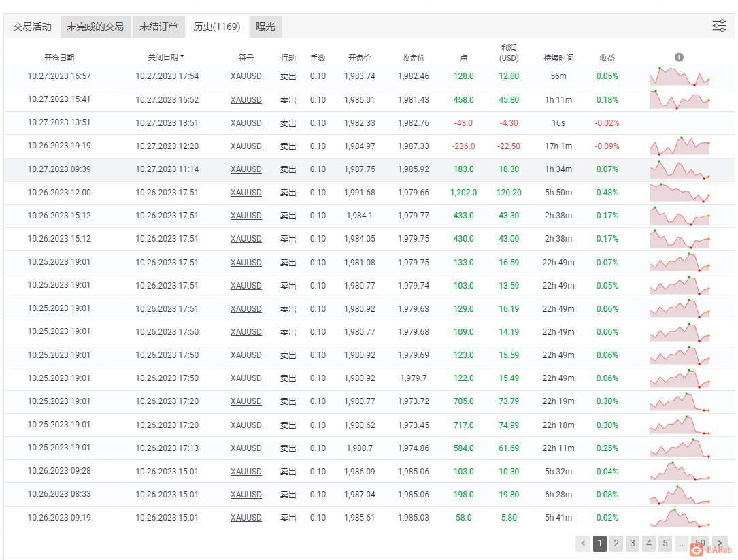Go to page 5
The width and height of the screenshot is (738, 560).
(665, 543)
